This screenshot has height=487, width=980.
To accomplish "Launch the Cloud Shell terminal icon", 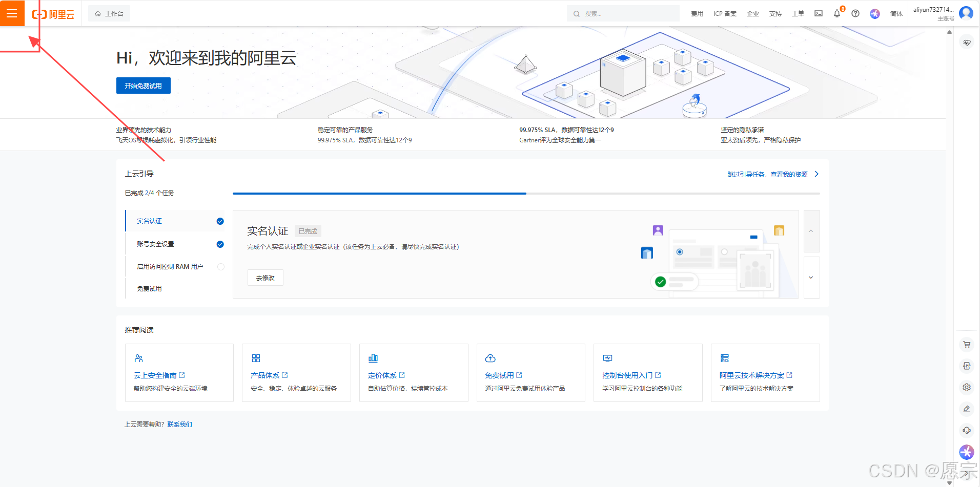I will pyautogui.click(x=819, y=14).
